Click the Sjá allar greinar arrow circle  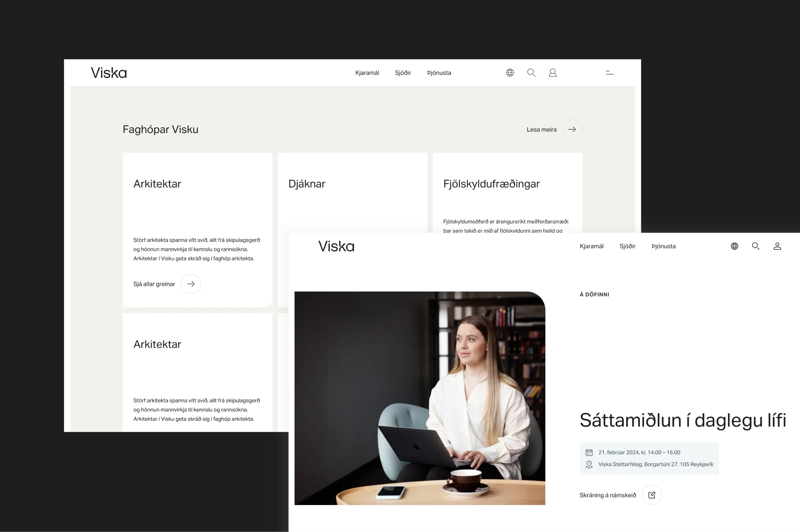point(191,284)
